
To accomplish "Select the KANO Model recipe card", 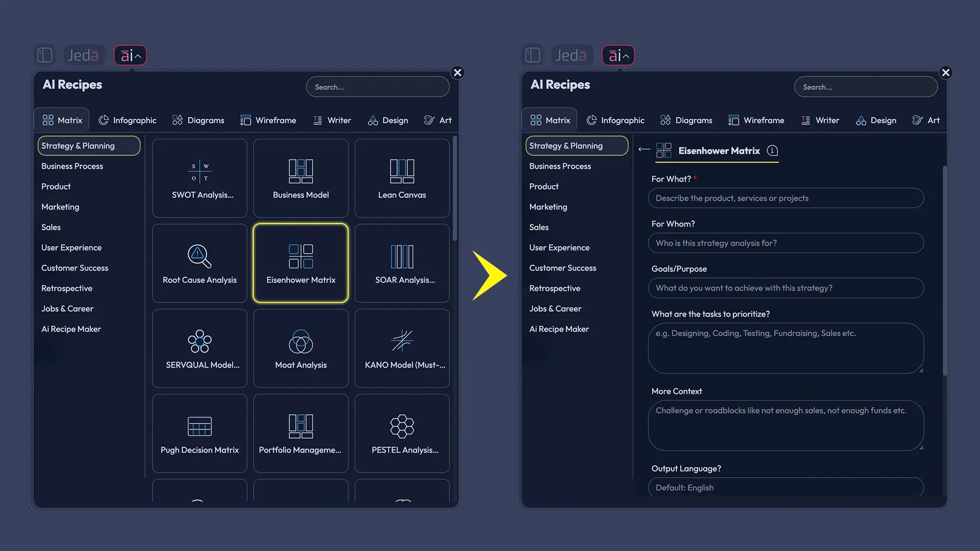I will 402,348.
